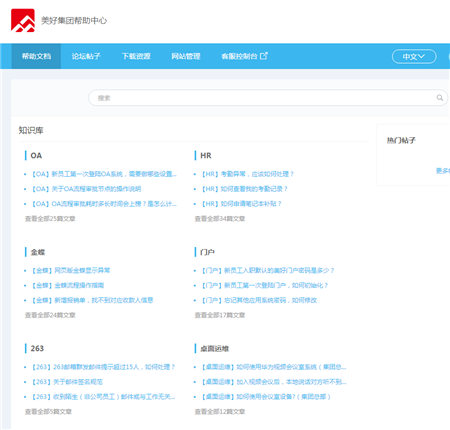
Task: Open the OA category heading
Action: pos(36,156)
